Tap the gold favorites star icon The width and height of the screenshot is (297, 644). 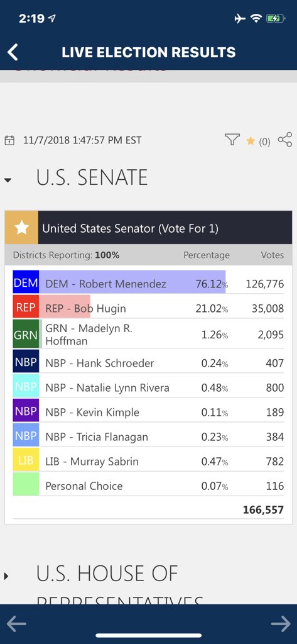coord(251,142)
